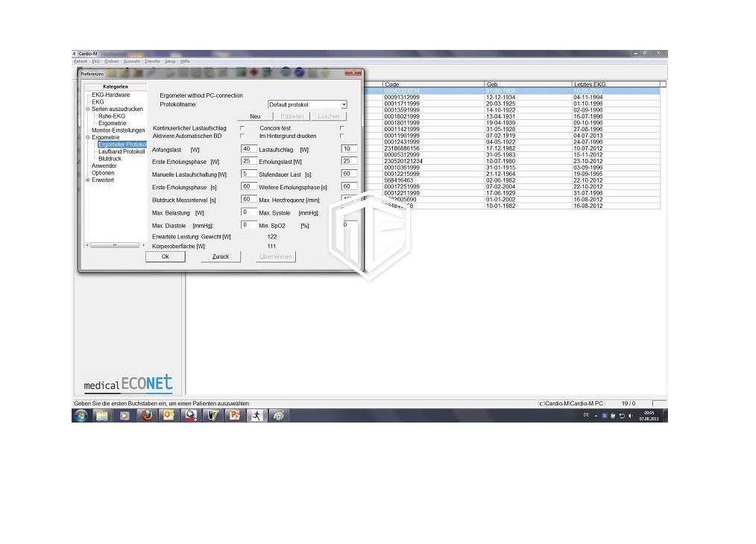Toggle the Conconi test checkbox

341,128
